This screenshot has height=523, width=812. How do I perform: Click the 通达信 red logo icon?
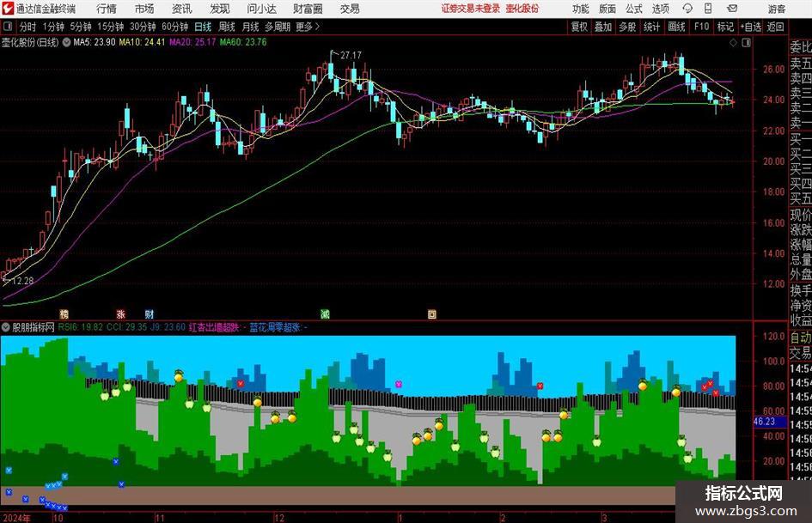(7, 9)
